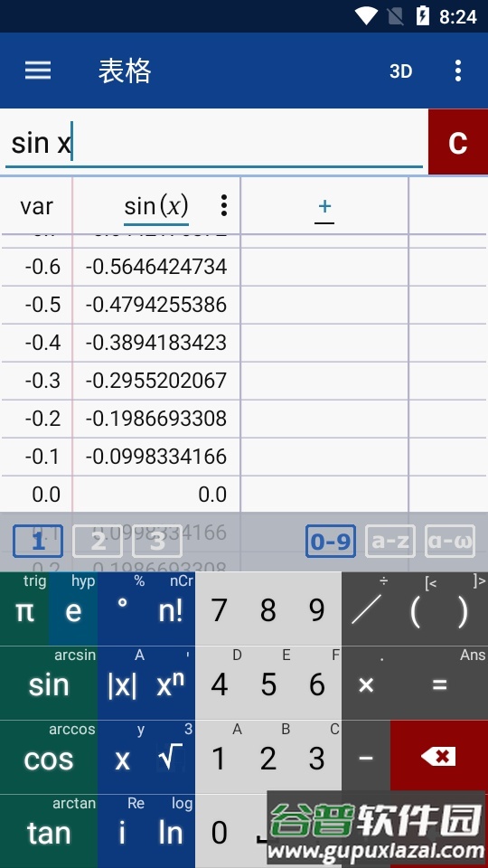
Task: Tap digit 3 key
Action: 317,758
